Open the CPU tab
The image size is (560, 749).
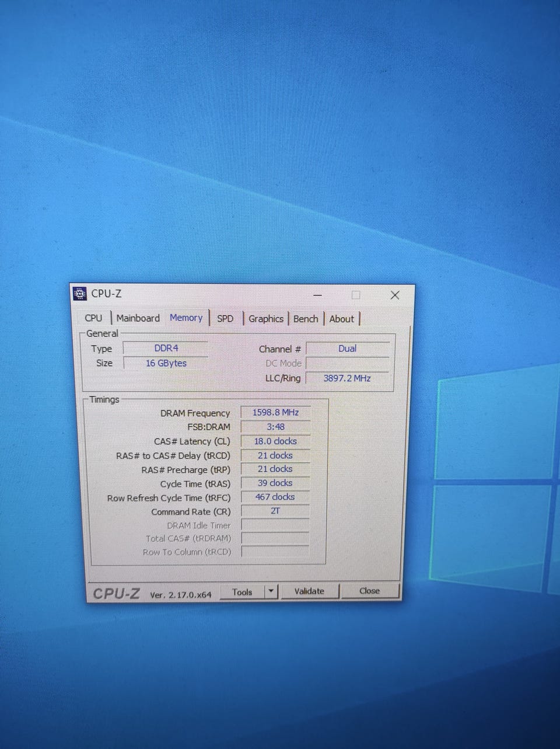click(93, 318)
